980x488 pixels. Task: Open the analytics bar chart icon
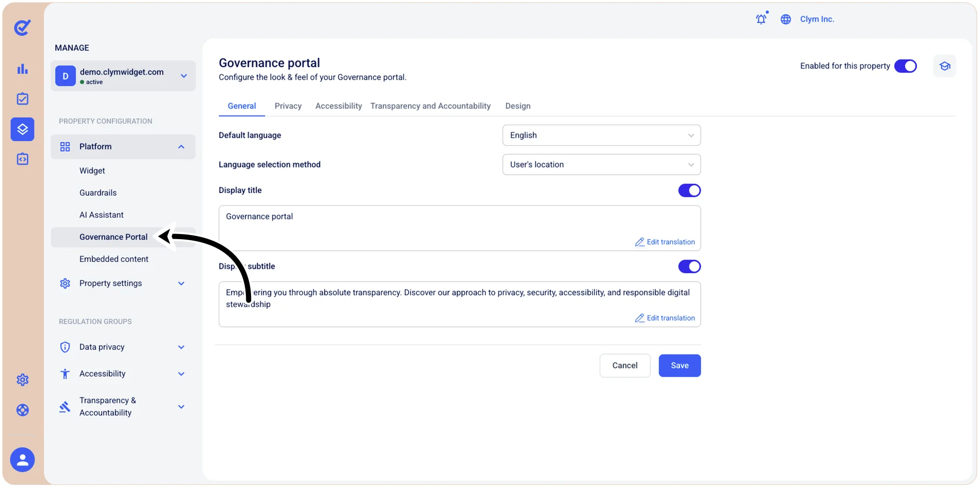pyautogui.click(x=22, y=69)
